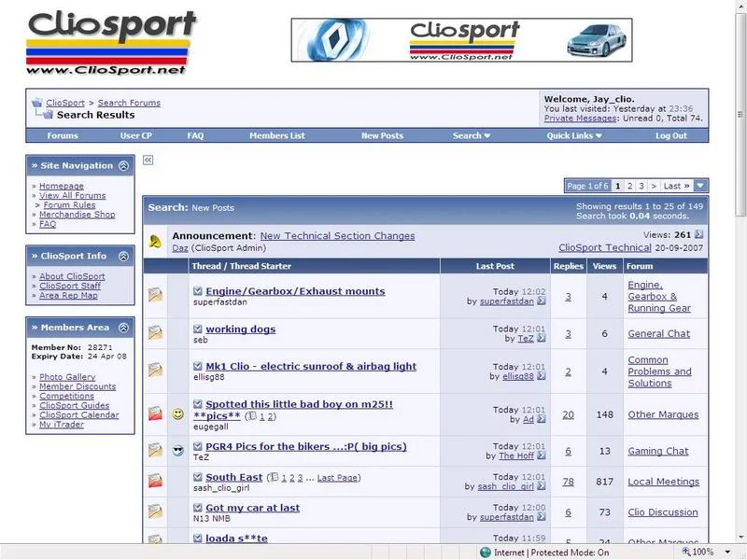Viewport: 747px width, 560px height.
Task: Open ClioSport Technical forum link
Action: tap(604, 247)
